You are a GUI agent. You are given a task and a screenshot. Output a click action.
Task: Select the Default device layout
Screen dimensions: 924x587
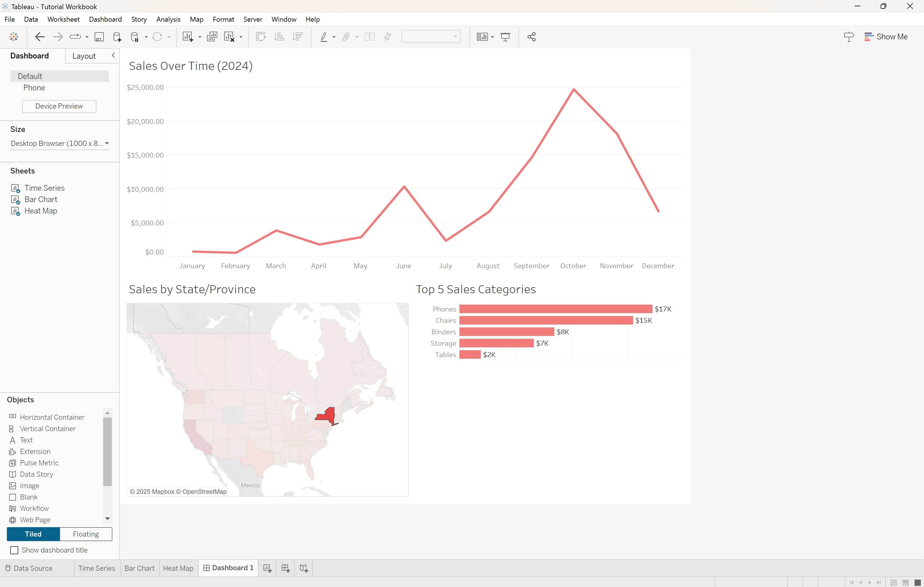click(x=60, y=76)
